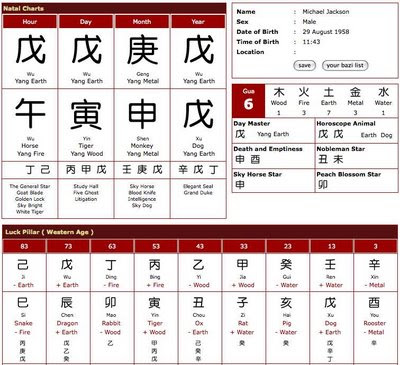Click the Peach Blossom Star label
This screenshot has width=400, height=365.
click(x=349, y=174)
